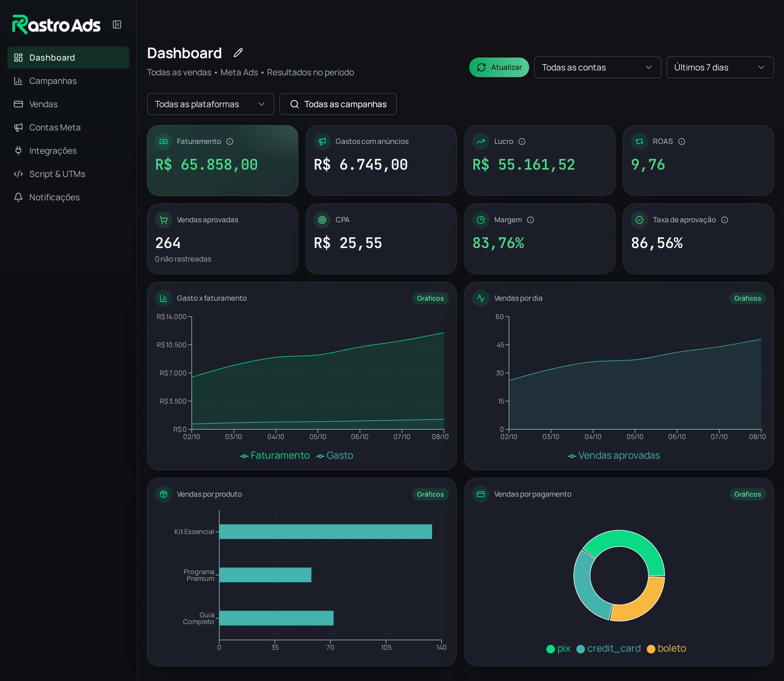Toggle the boleto legend entry

pyautogui.click(x=667, y=648)
